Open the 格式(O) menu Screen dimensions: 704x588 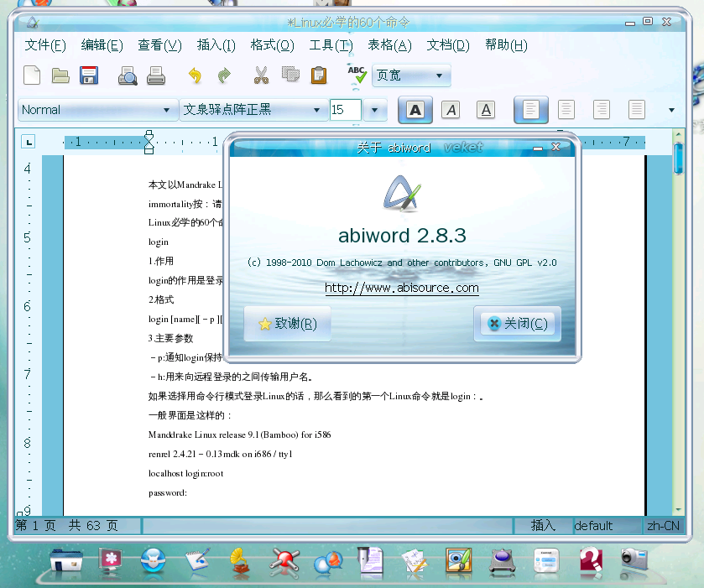click(272, 45)
